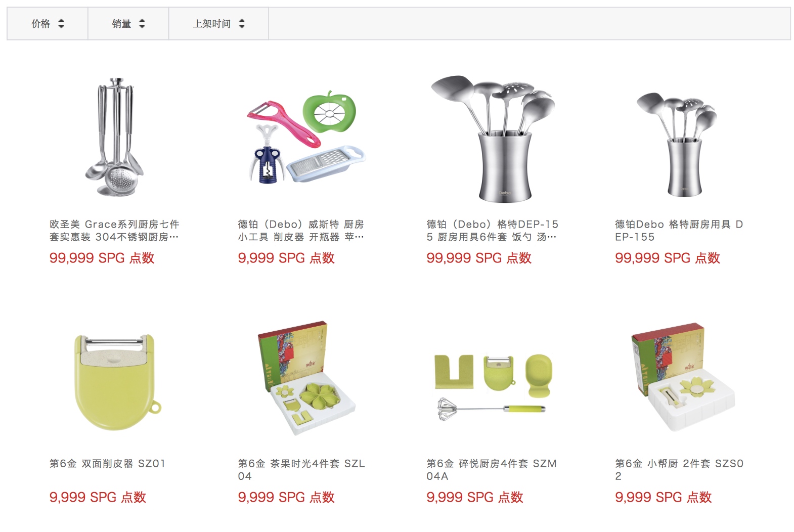Open the 德铂Debo 格特厨房用具 product image
The height and width of the screenshot is (532, 794).
(x=678, y=144)
